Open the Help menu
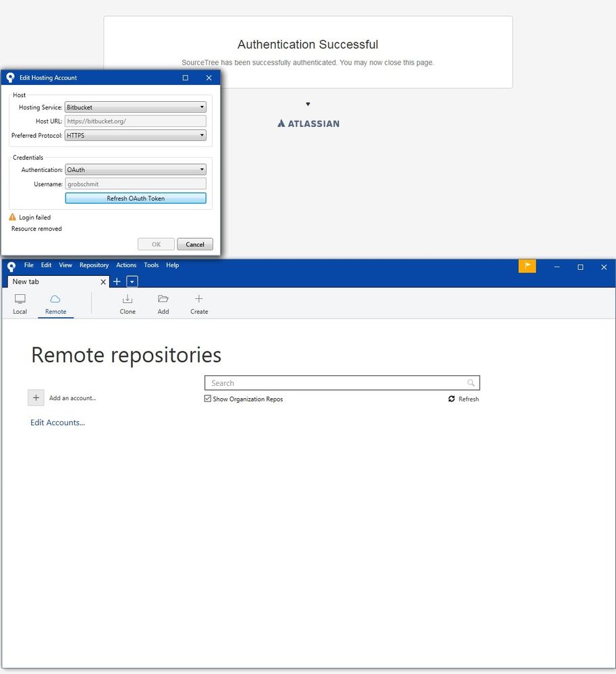This screenshot has width=616, height=674. [172, 265]
